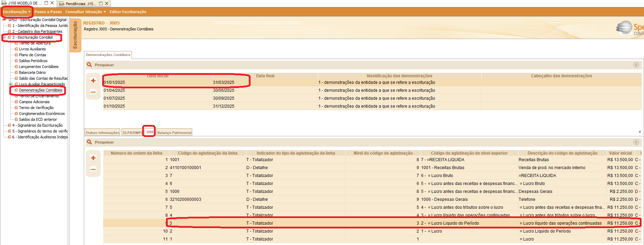The width and height of the screenshot is (644, 245).
Task: Switch to the Outras Informações tab
Action: pyautogui.click(x=103, y=133)
